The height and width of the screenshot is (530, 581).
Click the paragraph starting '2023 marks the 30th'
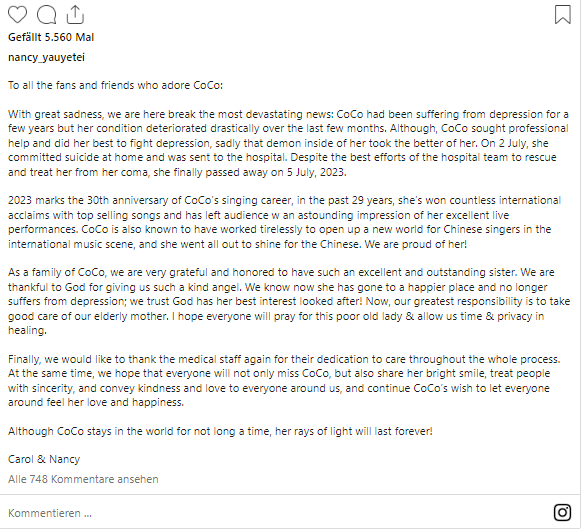point(285,222)
